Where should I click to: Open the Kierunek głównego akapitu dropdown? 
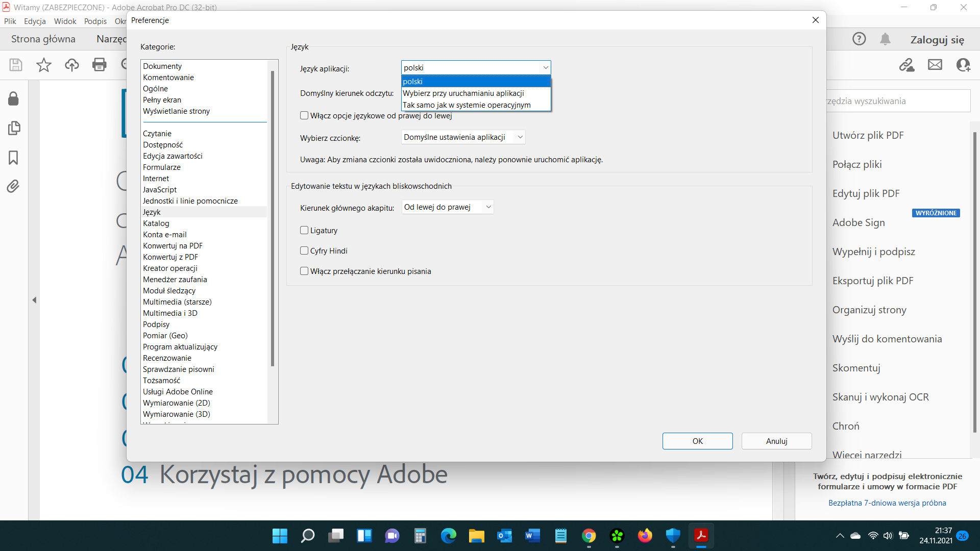click(448, 207)
